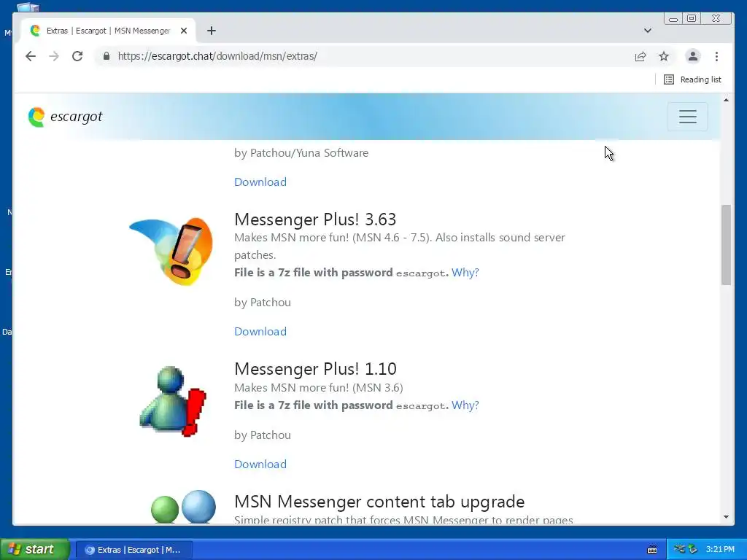Viewport: 747px width, 560px height.
Task: Go back with the browser back arrow
Action: point(31,56)
